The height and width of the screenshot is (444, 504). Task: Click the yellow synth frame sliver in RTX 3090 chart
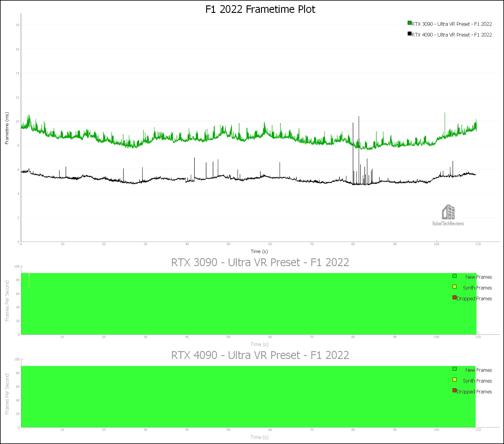tap(29, 281)
